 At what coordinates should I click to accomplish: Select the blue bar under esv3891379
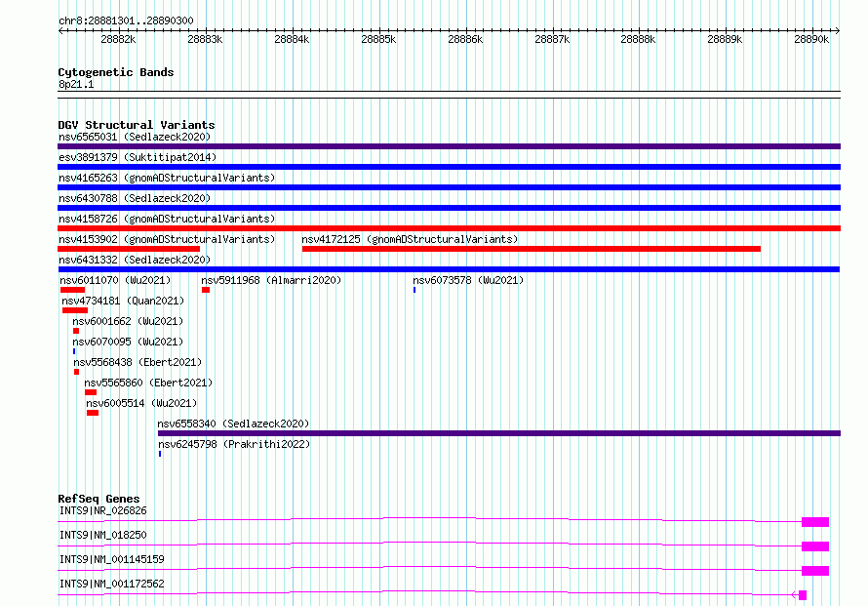[x=449, y=167]
